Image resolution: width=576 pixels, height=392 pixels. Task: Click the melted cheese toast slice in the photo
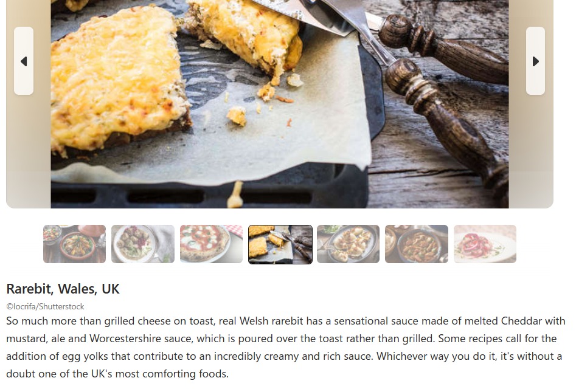(x=117, y=79)
